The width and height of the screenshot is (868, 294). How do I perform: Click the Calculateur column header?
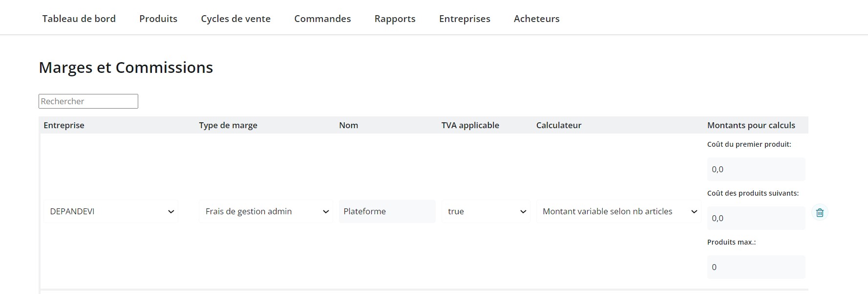[559, 125]
